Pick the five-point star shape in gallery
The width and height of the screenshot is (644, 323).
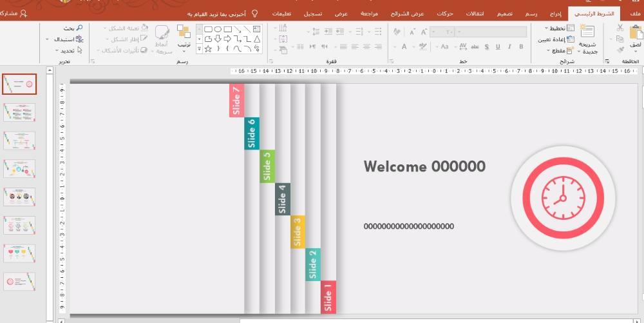pyautogui.click(x=209, y=48)
